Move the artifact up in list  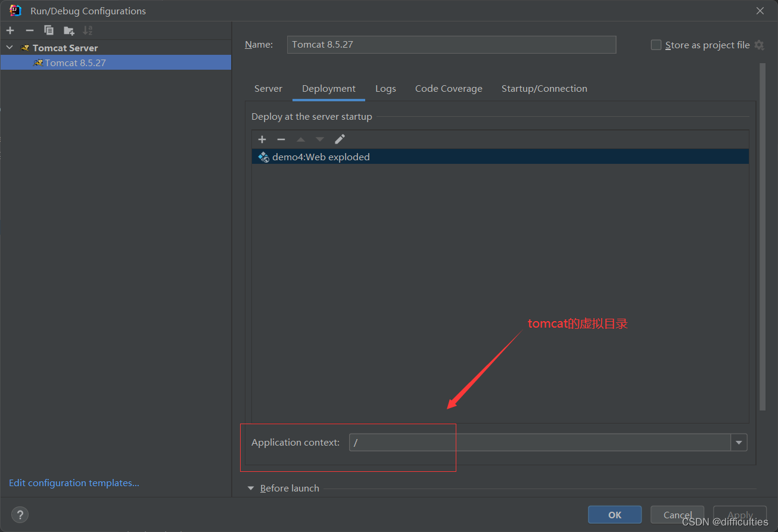pos(301,139)
